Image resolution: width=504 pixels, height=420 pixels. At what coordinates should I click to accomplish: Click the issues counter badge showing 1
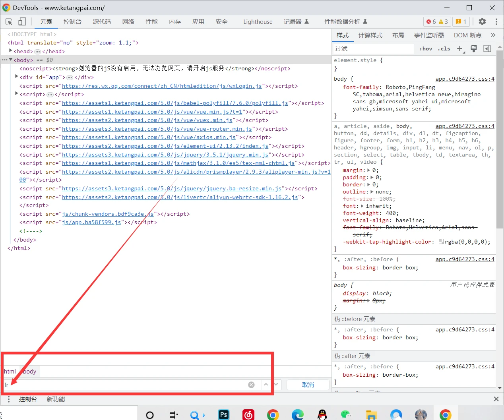(x=461, y=22)
